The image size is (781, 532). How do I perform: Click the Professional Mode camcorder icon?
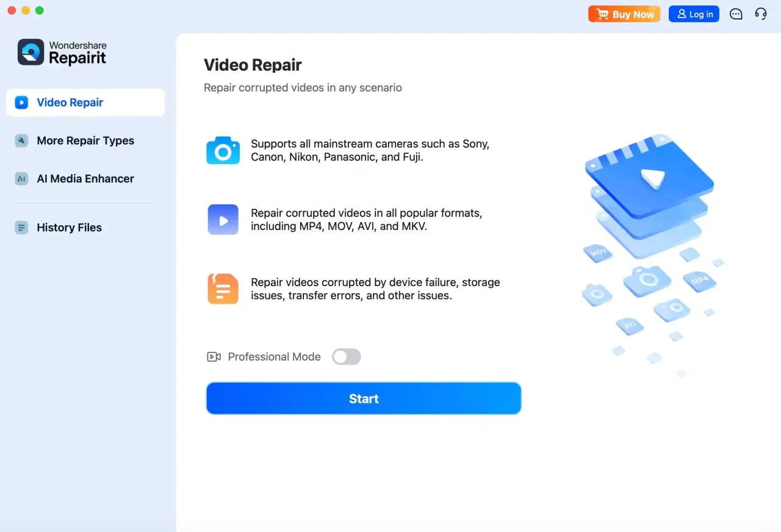point(214,357)
